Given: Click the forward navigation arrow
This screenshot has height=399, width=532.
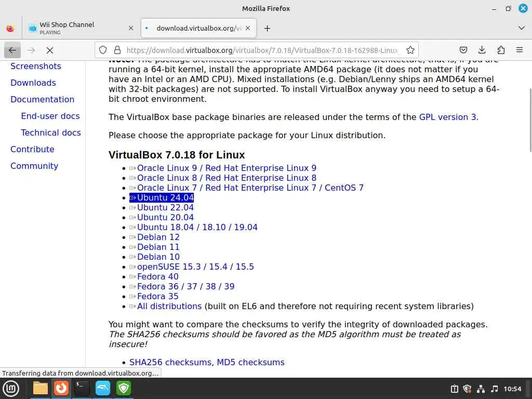Looking at the screenshot, I should click(x=31, y=50).
